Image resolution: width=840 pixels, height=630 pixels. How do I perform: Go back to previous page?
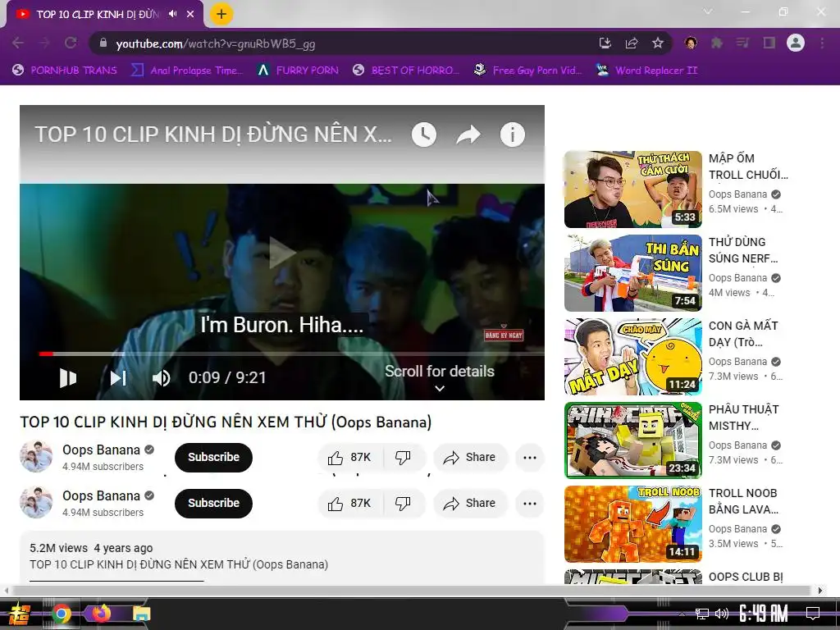18,43
